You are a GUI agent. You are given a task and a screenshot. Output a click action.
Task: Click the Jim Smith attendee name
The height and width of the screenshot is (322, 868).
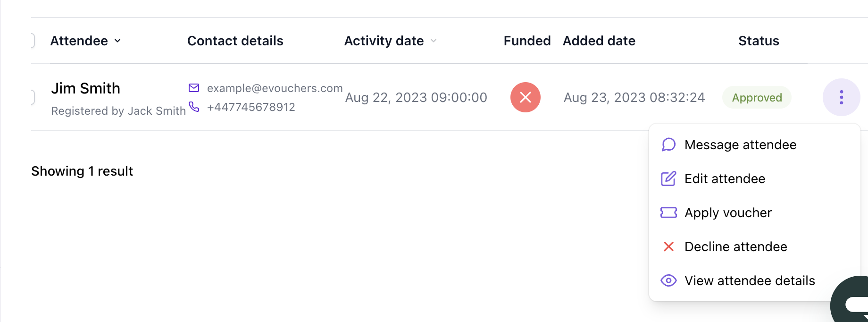(x=85, y=88)
